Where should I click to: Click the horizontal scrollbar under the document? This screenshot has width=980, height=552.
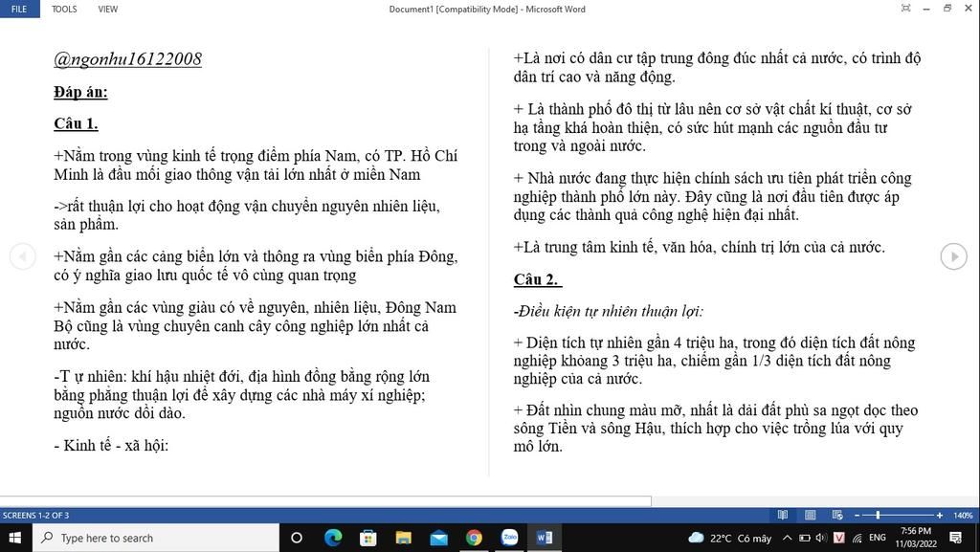pyautogui.click(x=325, y=500)
